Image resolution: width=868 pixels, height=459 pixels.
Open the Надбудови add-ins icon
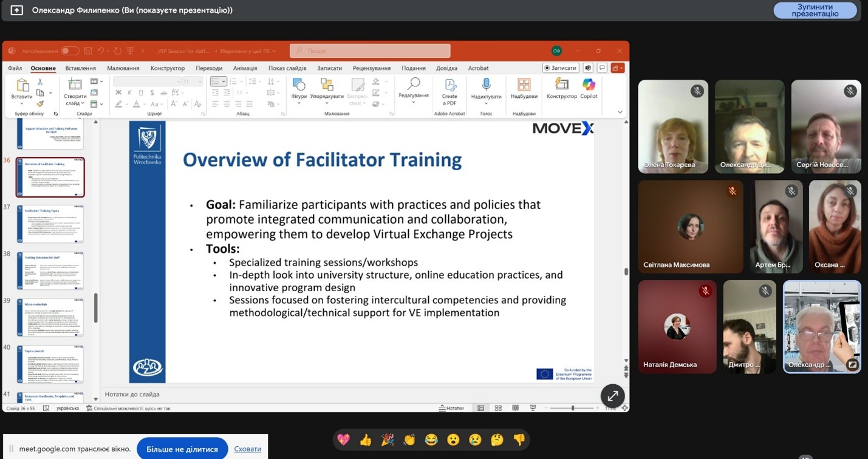(x=524, y=88)
